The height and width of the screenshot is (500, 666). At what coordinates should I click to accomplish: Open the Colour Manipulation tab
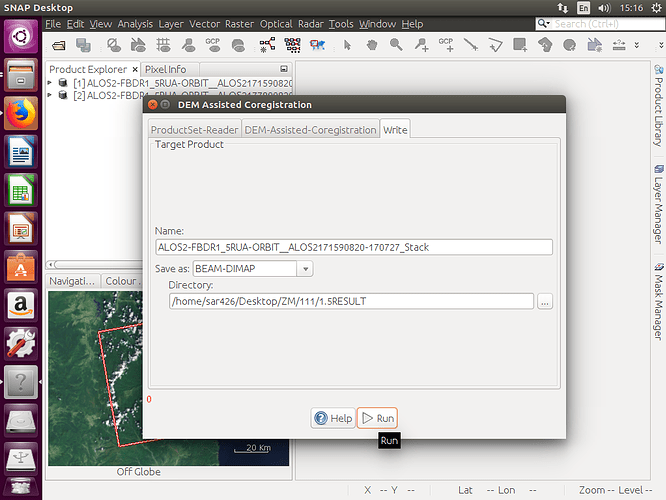click(x=122, y=281)
